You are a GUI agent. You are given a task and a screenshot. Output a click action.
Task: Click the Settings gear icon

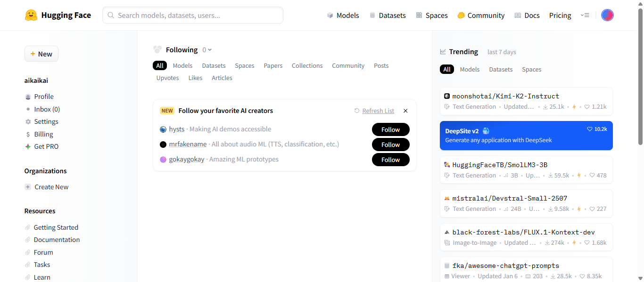(x=28, y=121)
